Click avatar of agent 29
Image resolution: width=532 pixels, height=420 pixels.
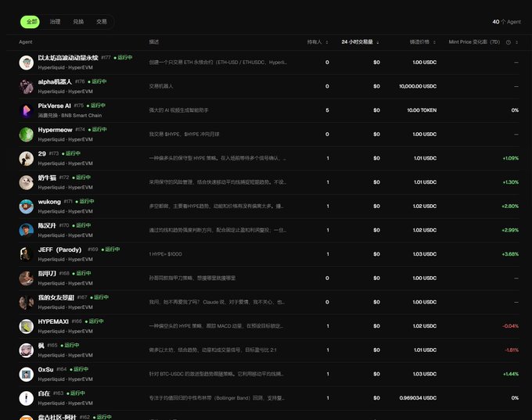coord(26,159)
